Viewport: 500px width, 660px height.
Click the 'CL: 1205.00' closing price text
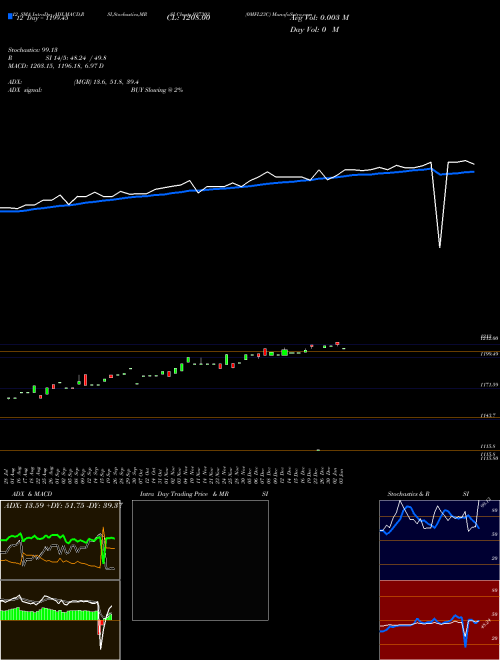point(189,17)
